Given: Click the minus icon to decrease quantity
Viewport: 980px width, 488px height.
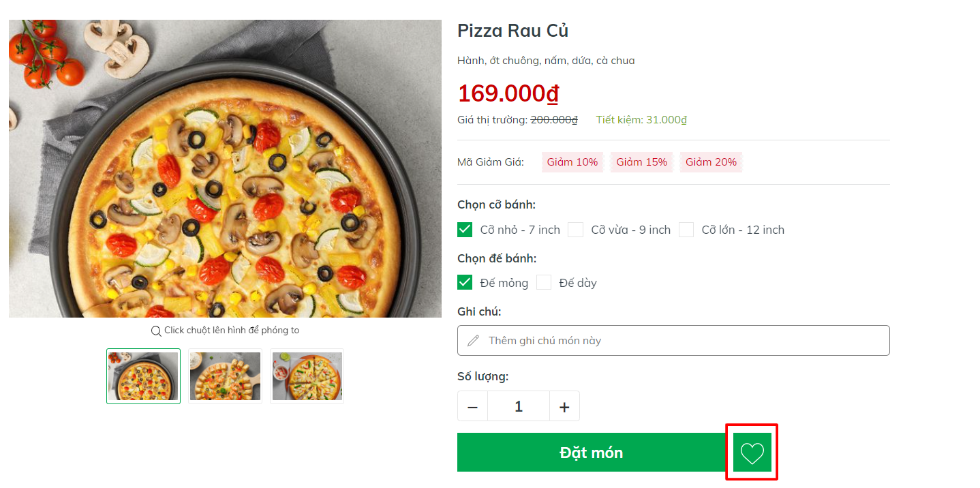Looking at the screenshot, I should tap(472, 406).
